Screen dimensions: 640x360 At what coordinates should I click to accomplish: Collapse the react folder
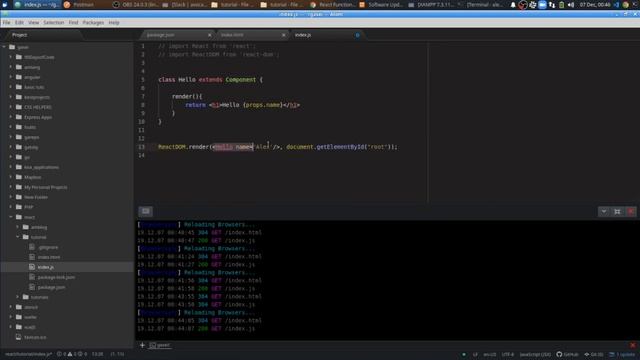click(11, 217)
